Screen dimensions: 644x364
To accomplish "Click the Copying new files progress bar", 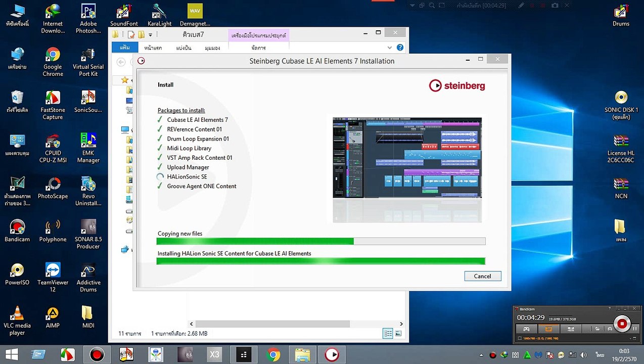I will click(321, 241).
